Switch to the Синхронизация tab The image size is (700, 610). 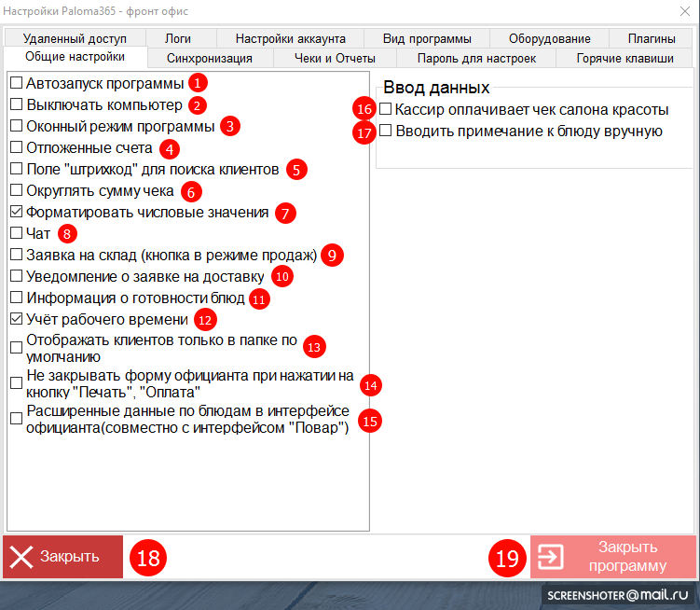tap(209, 58)
